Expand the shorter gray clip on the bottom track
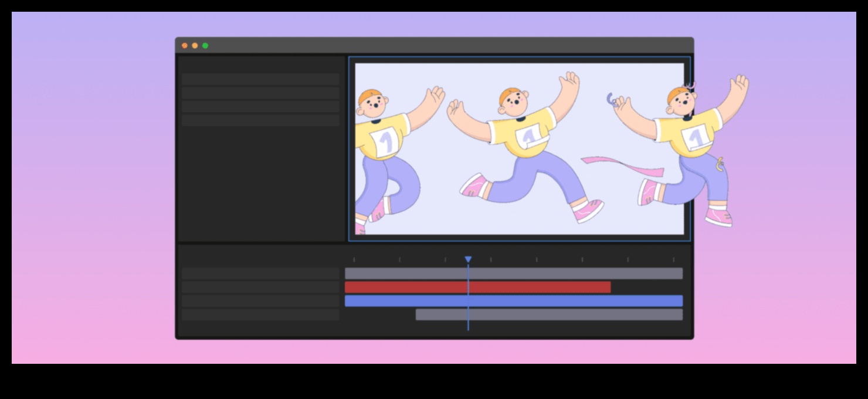 pyautogui.click(x=548, y=315)
